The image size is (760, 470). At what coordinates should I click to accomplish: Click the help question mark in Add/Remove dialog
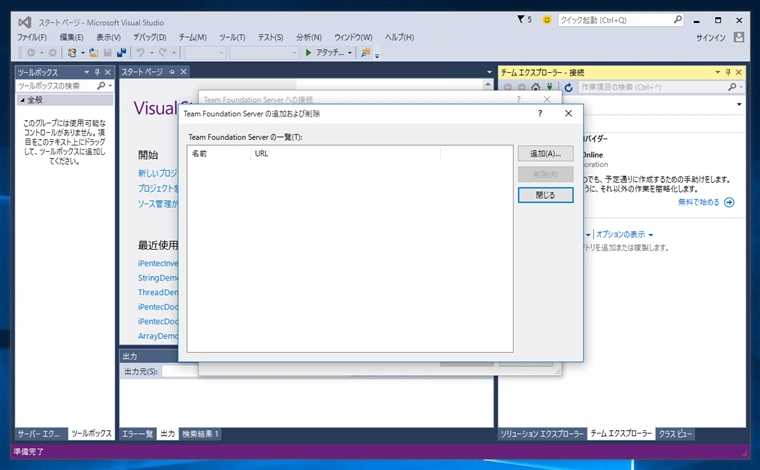[x=540, y=113]
